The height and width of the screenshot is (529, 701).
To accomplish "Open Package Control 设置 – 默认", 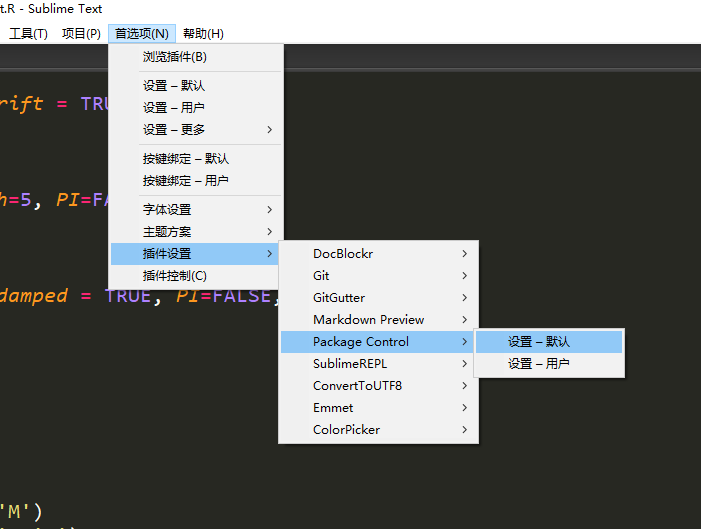I will (x=549, y=342).
